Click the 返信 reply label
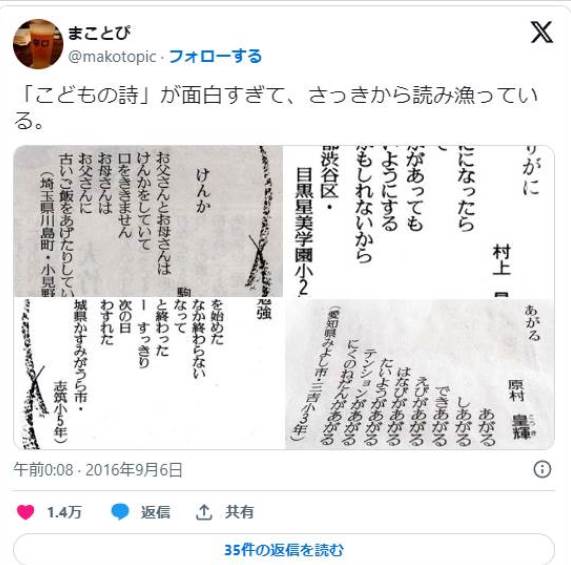 [155, 512]
